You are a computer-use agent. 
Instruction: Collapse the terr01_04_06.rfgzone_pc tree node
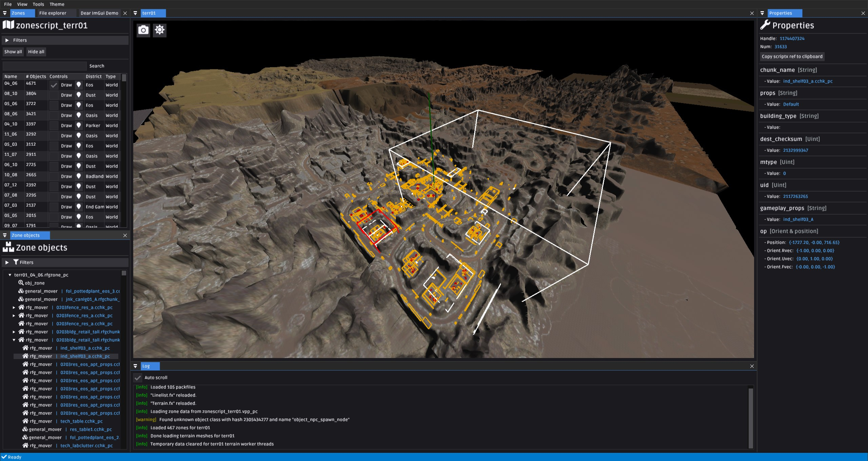(x=10, y=275)
